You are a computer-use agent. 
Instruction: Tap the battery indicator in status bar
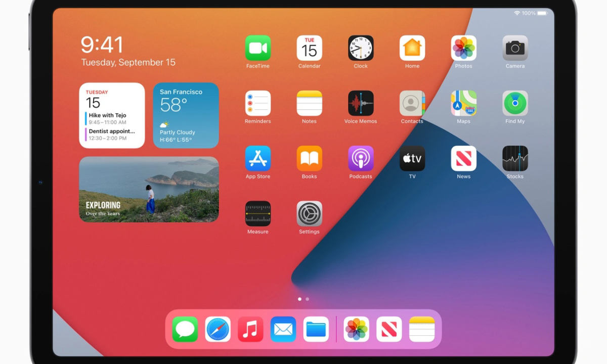(542, 13)
